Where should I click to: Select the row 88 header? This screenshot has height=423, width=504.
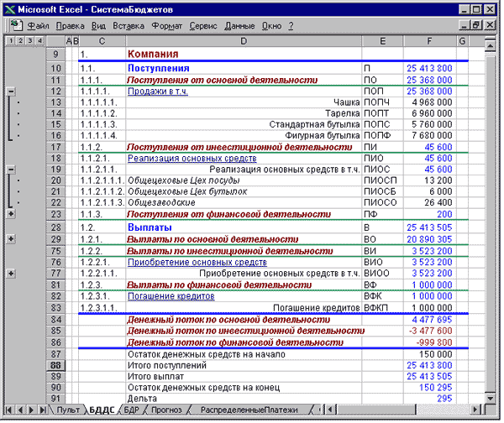(x=55, y=365)
